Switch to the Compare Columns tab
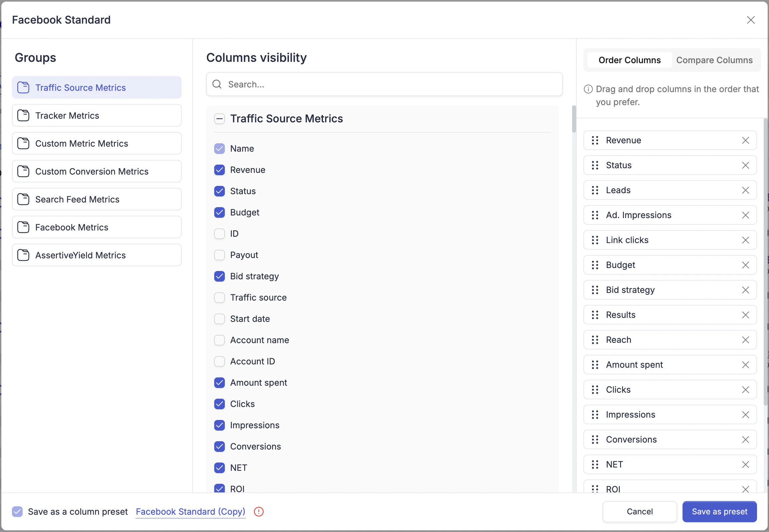 click(714, 60)
